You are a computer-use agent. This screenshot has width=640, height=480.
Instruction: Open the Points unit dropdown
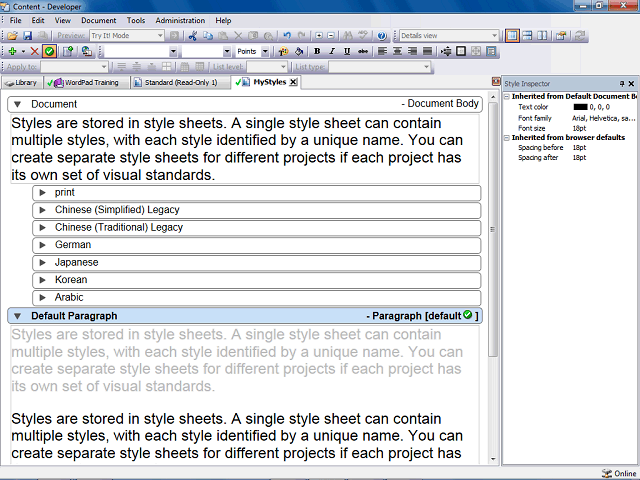click(265, 51)
